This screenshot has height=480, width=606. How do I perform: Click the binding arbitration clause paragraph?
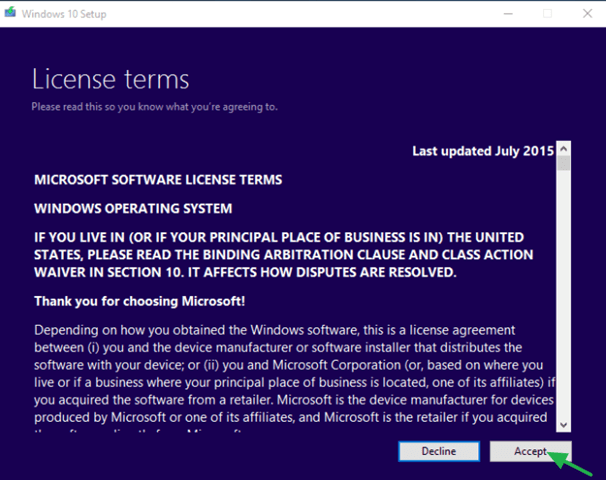coord(284,255)
